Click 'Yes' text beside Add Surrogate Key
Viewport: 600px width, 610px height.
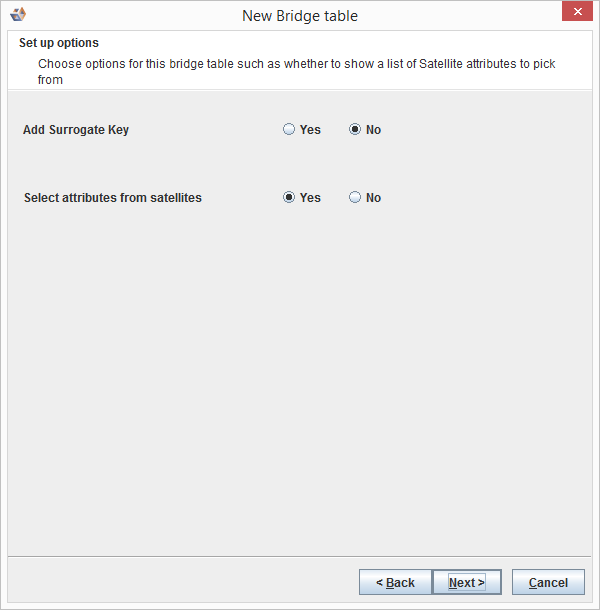coord(310,130)
